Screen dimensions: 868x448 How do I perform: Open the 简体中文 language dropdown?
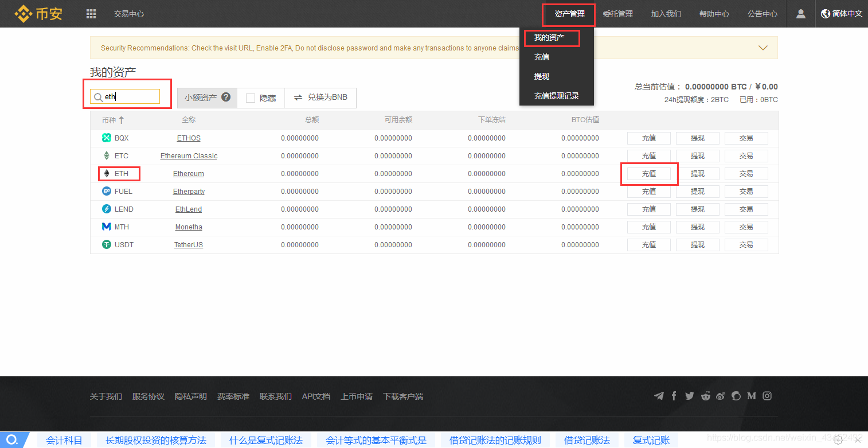pyautogui.click(x=842, y=14)
